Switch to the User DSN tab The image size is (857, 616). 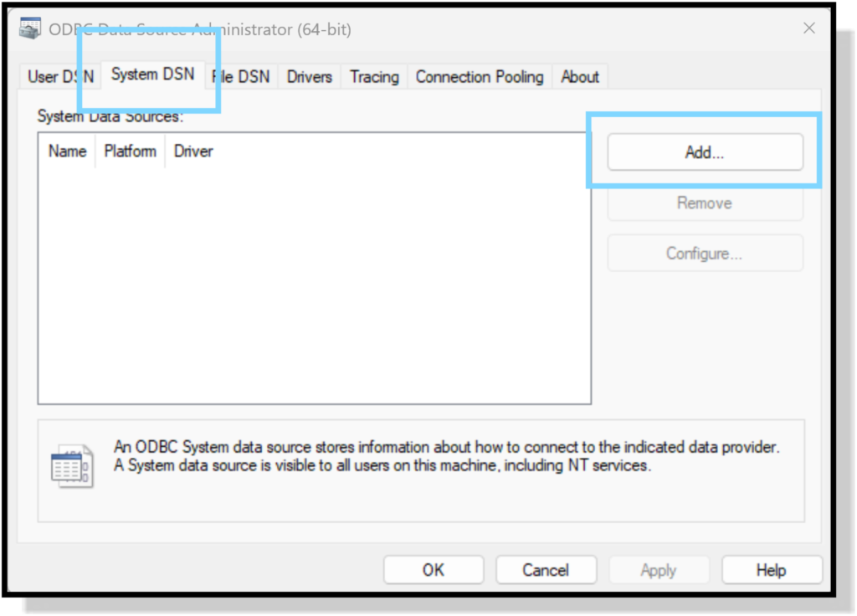click(x=60, y=77)
